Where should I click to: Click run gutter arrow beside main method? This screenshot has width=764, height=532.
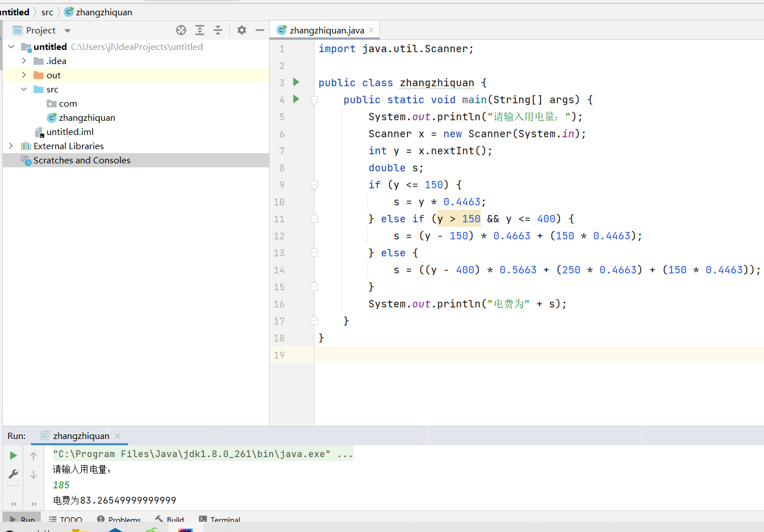pyautogui.click(x=296, y=99)
